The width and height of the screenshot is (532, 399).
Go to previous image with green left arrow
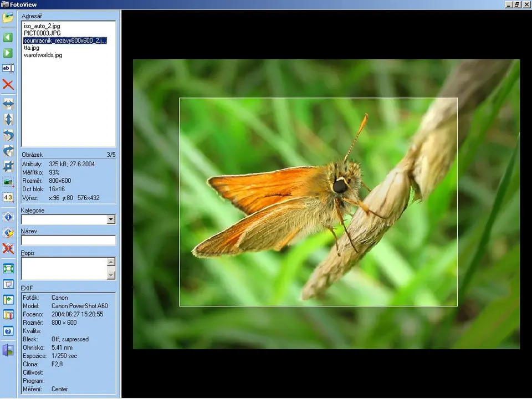(8, 37)
